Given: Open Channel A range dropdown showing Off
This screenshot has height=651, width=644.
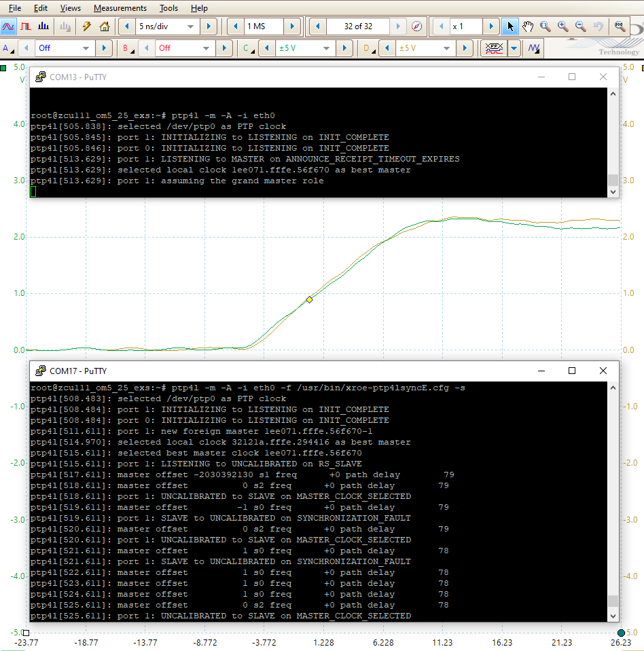Looking at the screenshot, I should 86,48.
